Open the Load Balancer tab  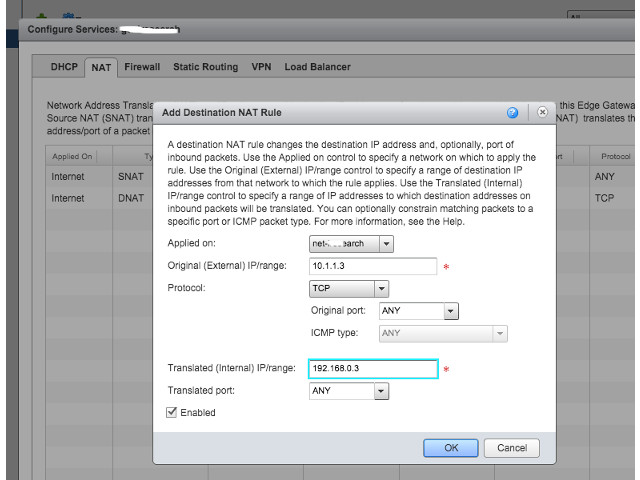tap(317, 67)
